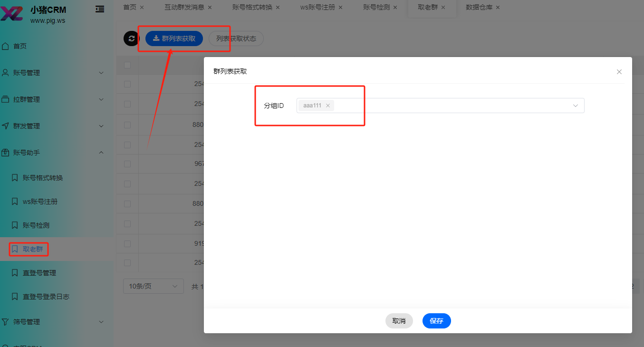Check the last table row checkbox
Image resolution: width=644 pixels, height=347 pixels.
coord(127,263)
